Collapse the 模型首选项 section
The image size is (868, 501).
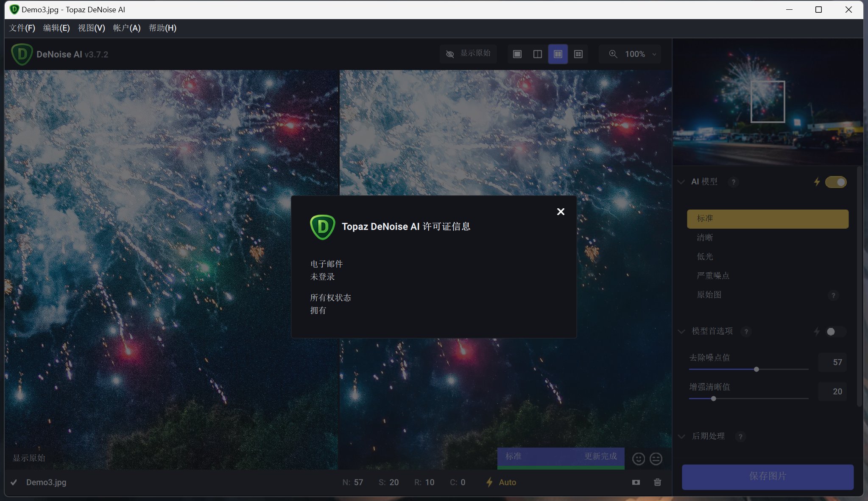(681, 331)
